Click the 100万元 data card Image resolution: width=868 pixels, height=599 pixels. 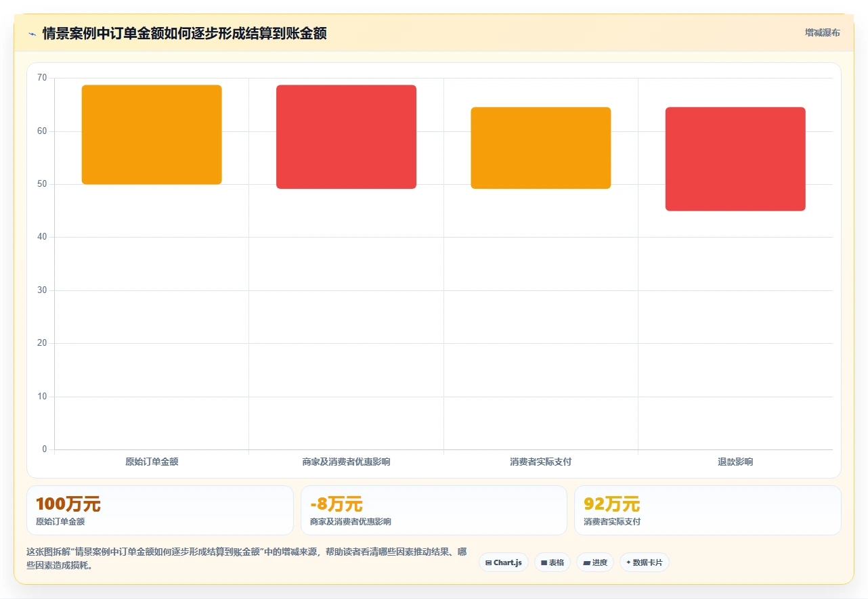(x=160, y=510)
